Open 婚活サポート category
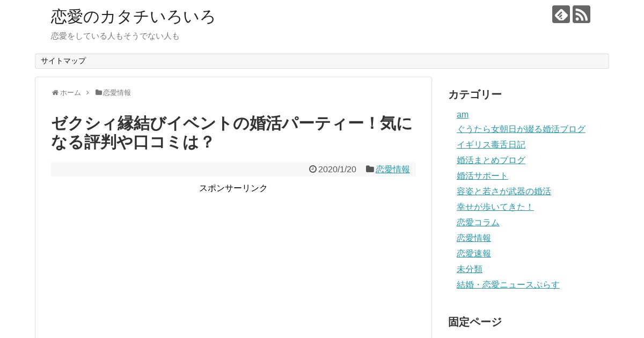Viewport: 644px width, 338px height. (482, 176)
